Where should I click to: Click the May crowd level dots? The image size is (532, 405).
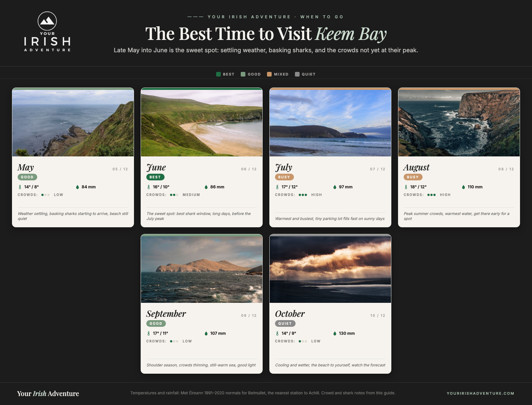coord(46,195)
